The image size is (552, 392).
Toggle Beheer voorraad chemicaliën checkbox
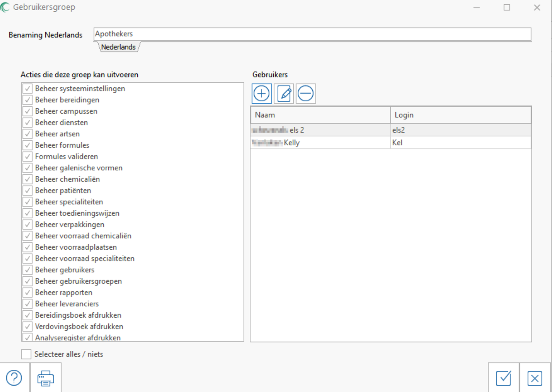point(28,236)
